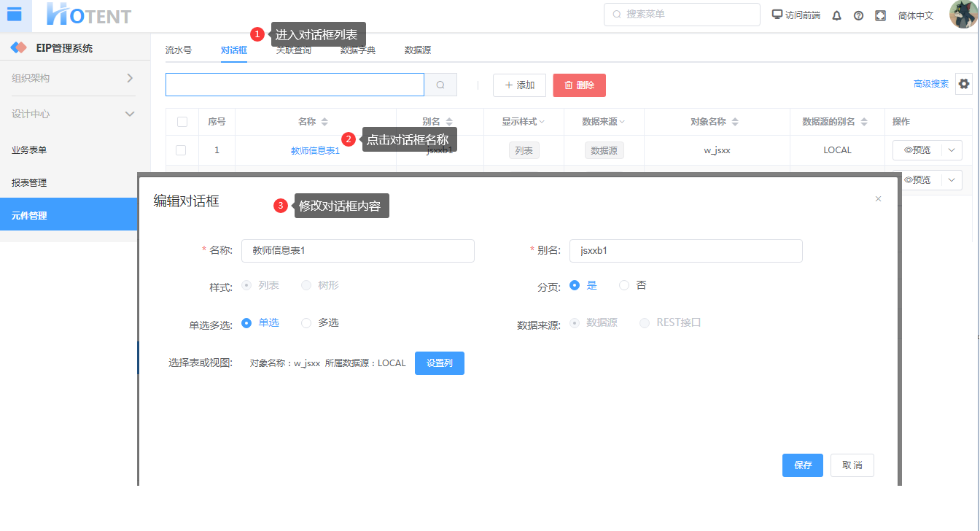The height and width of the screenshot is (531, 980).
Task: Sort by 对象名称 column
Action: [735, 122]
